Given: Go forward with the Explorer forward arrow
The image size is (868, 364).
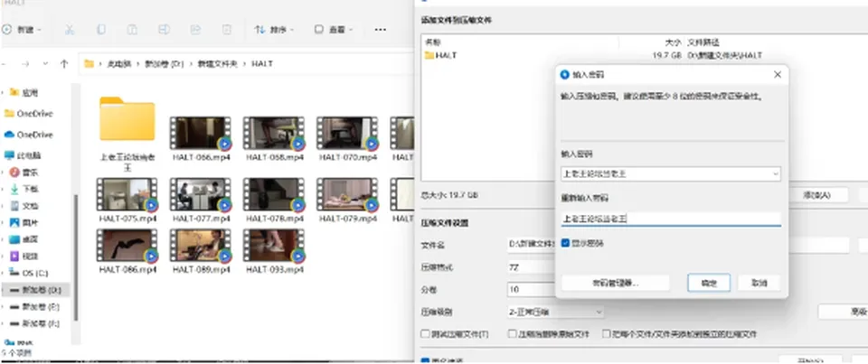Looking at the screenshot, I should pos(25,63).
